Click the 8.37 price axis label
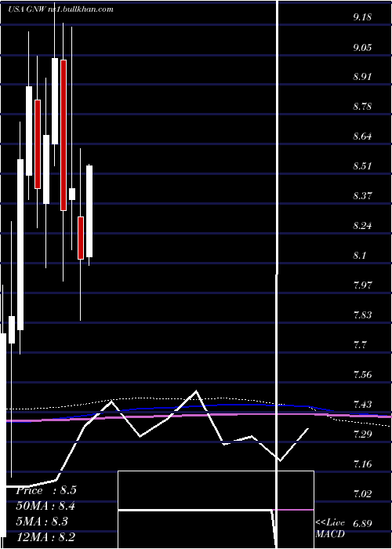Image resolution: width=392 pixels, height=549 pixels. pyautogui.click(x=362, y=196)
